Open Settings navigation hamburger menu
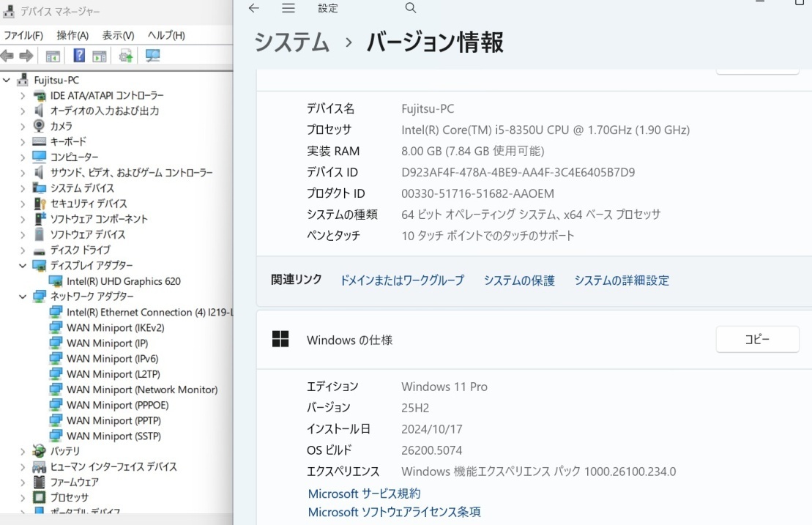 288,8
